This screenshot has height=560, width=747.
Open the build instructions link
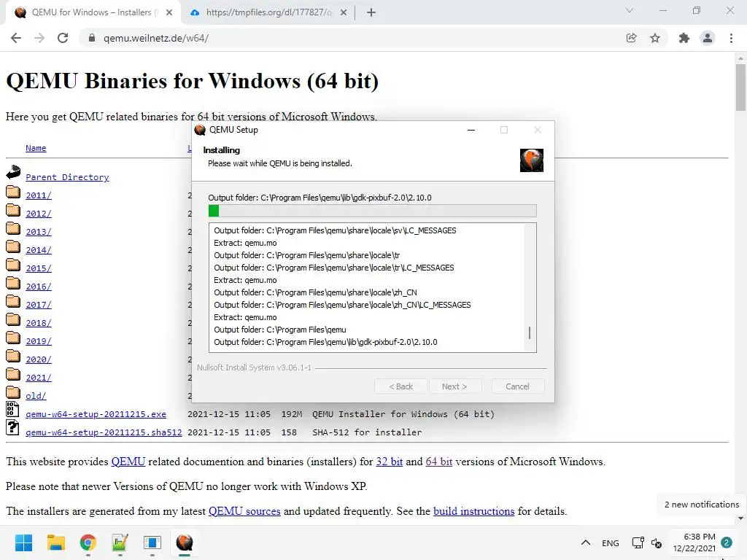click(x=474, y=511)
